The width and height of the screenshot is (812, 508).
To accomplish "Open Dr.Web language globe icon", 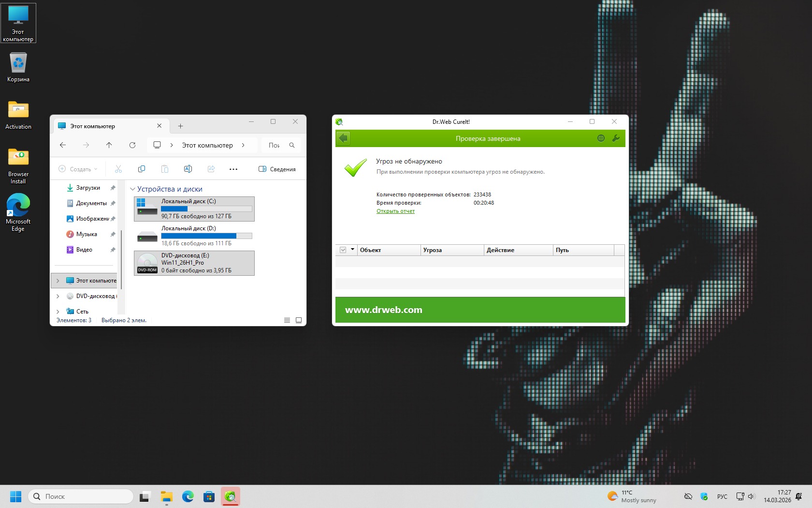I will (x=601, y=138).
